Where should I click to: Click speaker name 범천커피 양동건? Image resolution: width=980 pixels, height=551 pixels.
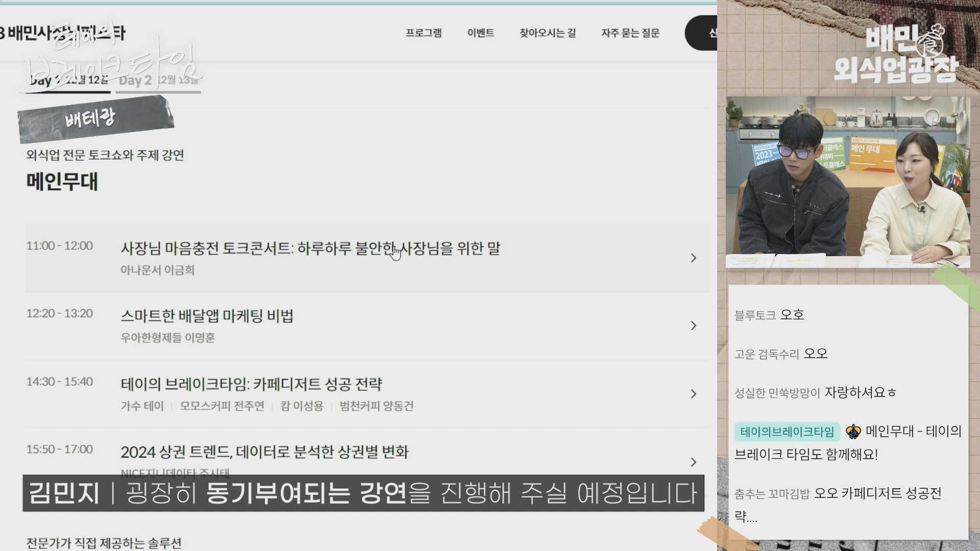tap(377, 406)
